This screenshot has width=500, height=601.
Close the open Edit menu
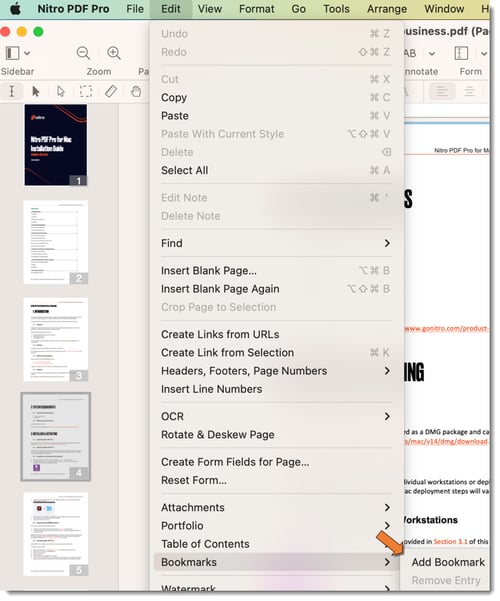(x=171, y=9)
